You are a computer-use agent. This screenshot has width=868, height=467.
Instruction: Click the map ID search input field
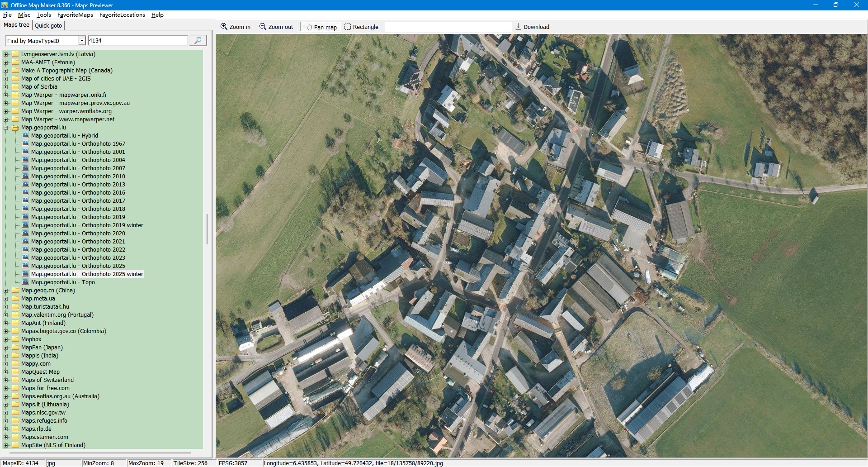pos(137,41)
